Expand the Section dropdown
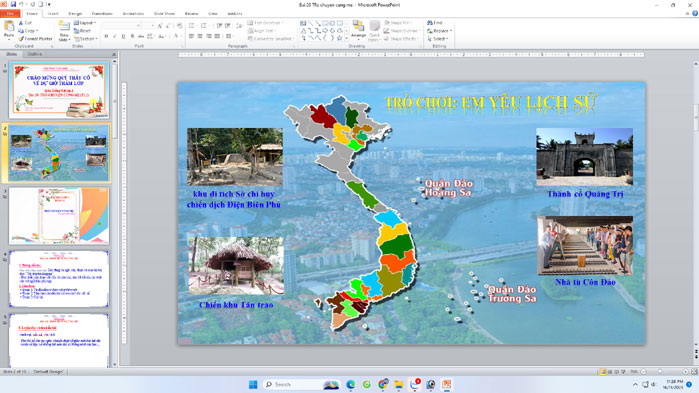 [86, 39]
